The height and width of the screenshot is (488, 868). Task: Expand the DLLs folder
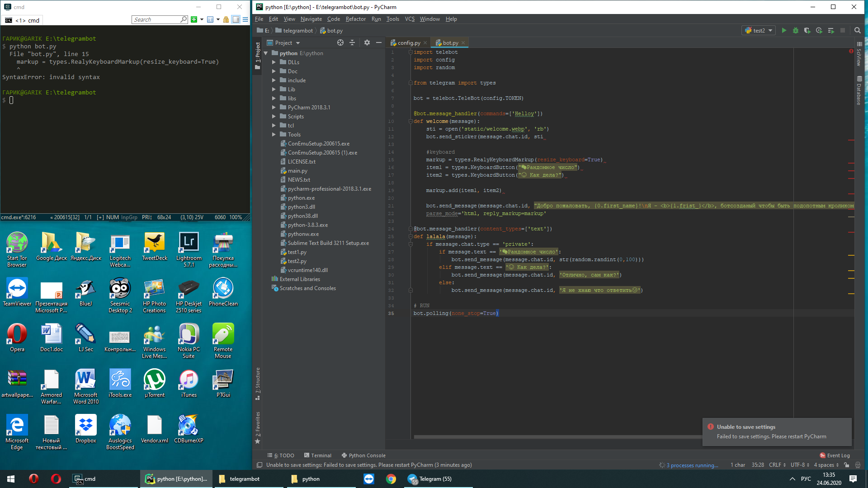pyautogui.click(x=274, y=62)
